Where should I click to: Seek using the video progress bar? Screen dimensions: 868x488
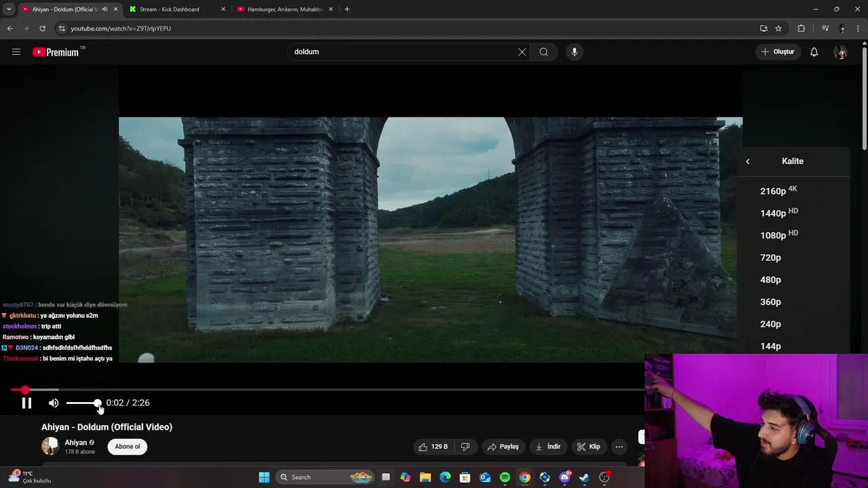[x=327, y=390]
